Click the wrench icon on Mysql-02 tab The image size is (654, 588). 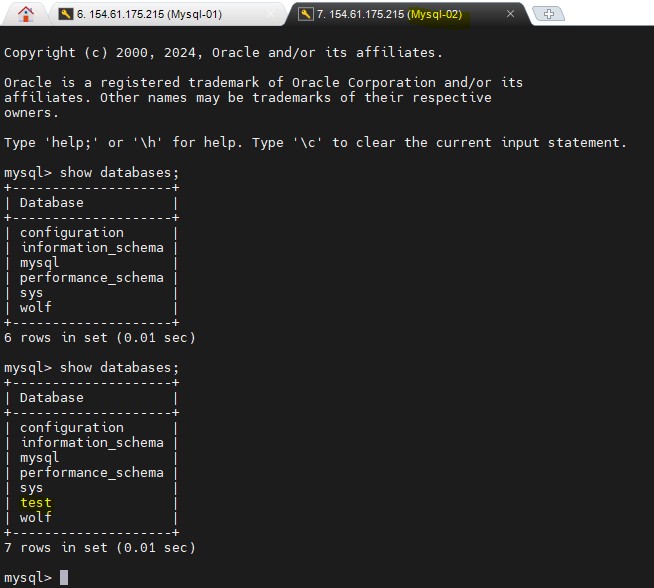point(305,14)
